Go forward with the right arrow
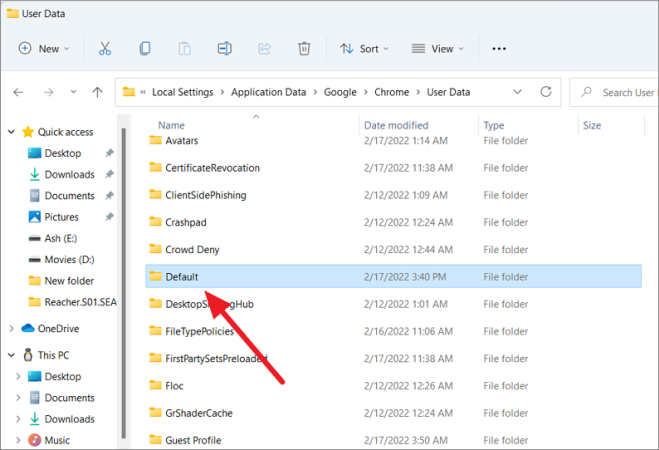The image size is (659, 450). (49, 92)
